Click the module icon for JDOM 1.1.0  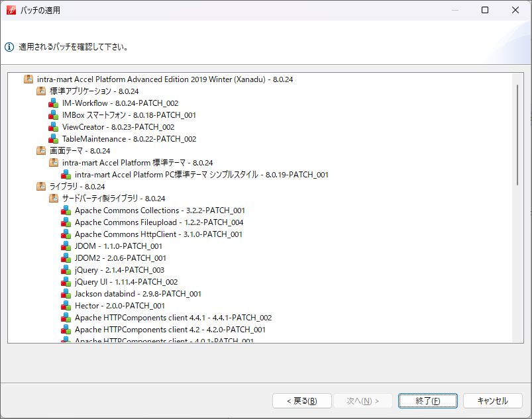point(66,246)
